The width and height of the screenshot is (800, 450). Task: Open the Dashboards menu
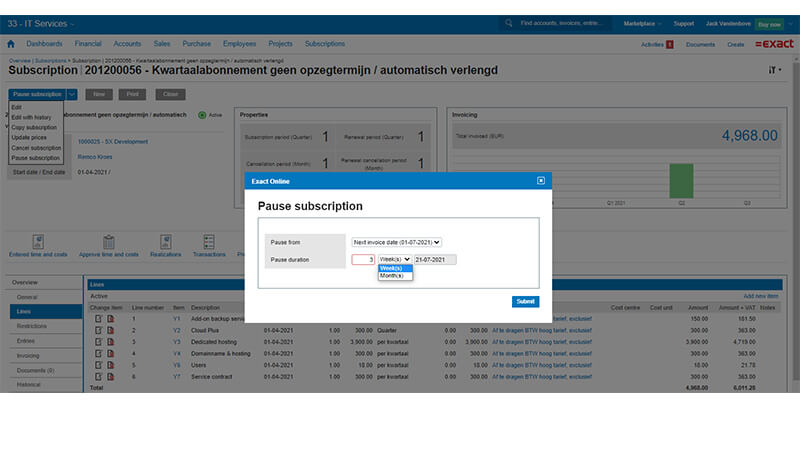(44, 44)
